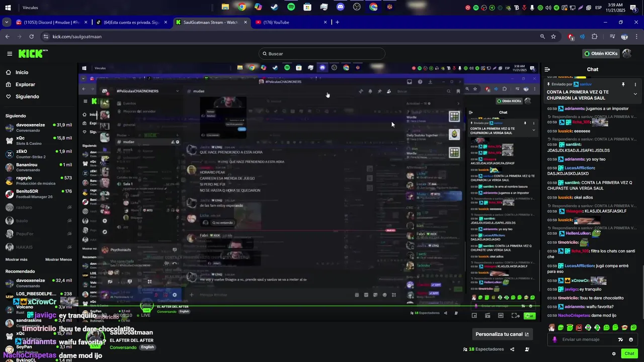644x362 pixels.
Task: Open Siguiendo in the sidebar
Action: [27, 97]
